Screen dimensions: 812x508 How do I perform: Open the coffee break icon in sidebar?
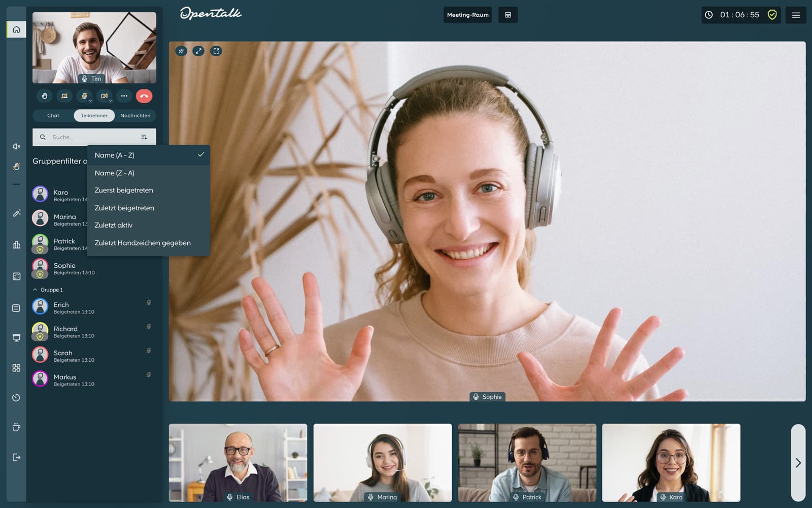pyautogui.click(x=16, y=427)
